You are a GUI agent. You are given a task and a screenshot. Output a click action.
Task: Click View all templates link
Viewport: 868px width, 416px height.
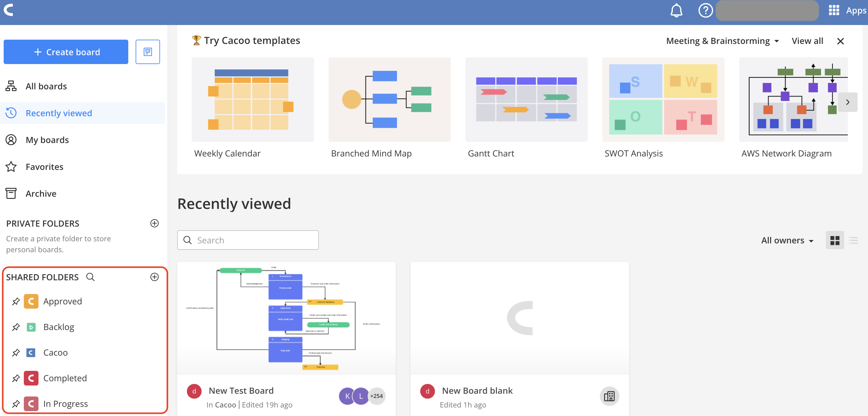coord(807,41)
